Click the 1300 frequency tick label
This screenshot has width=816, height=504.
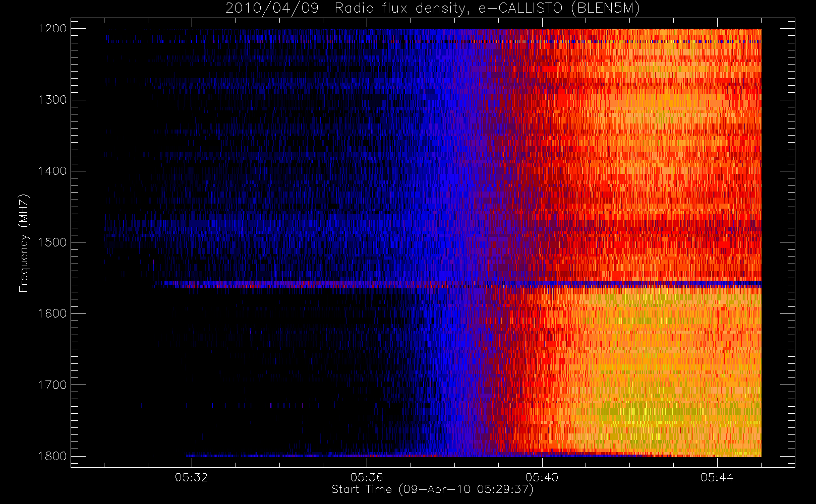pos(52,100)
